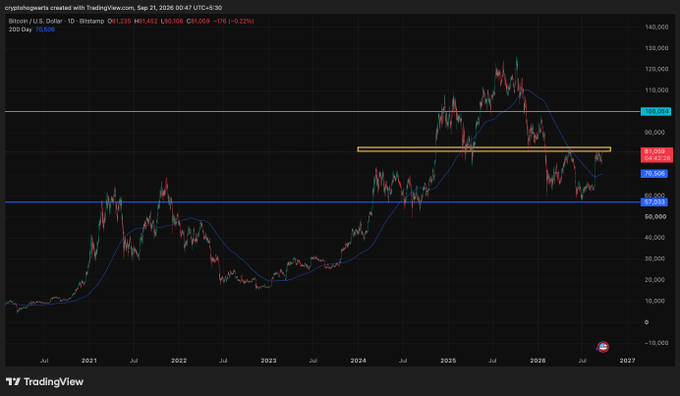This screenshot has width=680, height=396.
Task: Click the 20,000 price axis label
Action: coord(655,280)
